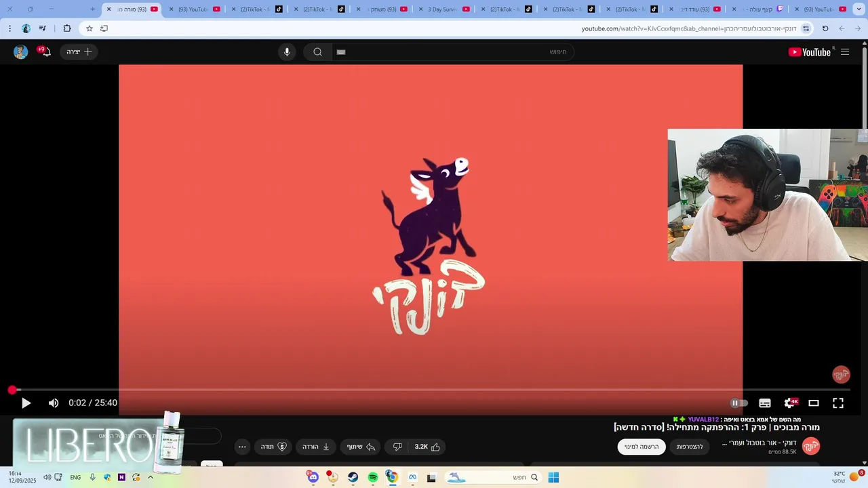
Task: Close the active מורה מבוכים tab
Action: point(108,9)
